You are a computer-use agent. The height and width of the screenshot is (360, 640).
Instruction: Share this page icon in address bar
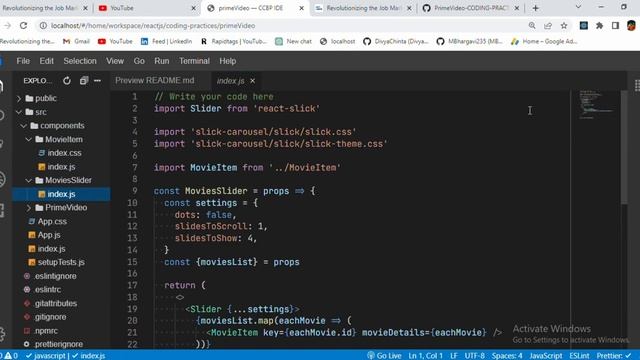548,26
